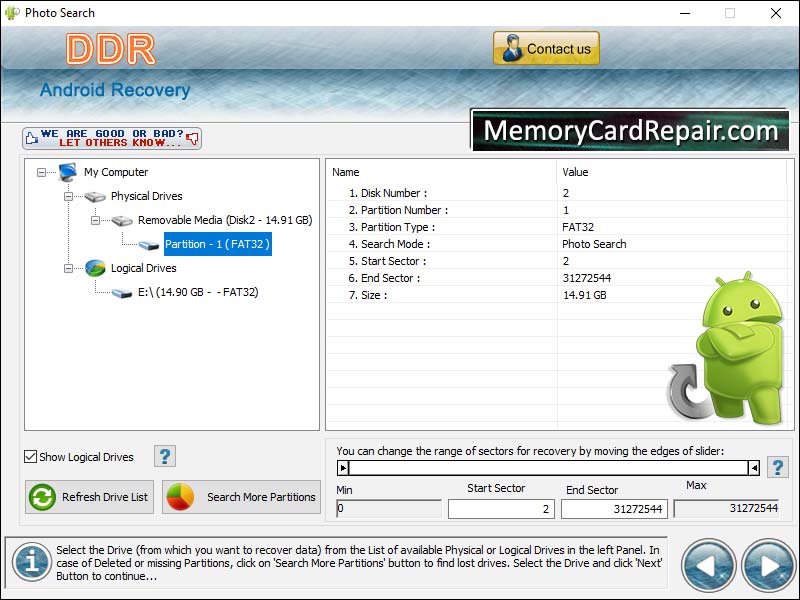800x600 pixels.
Task: Select the My Computer tree item
Action: [116, 172]
